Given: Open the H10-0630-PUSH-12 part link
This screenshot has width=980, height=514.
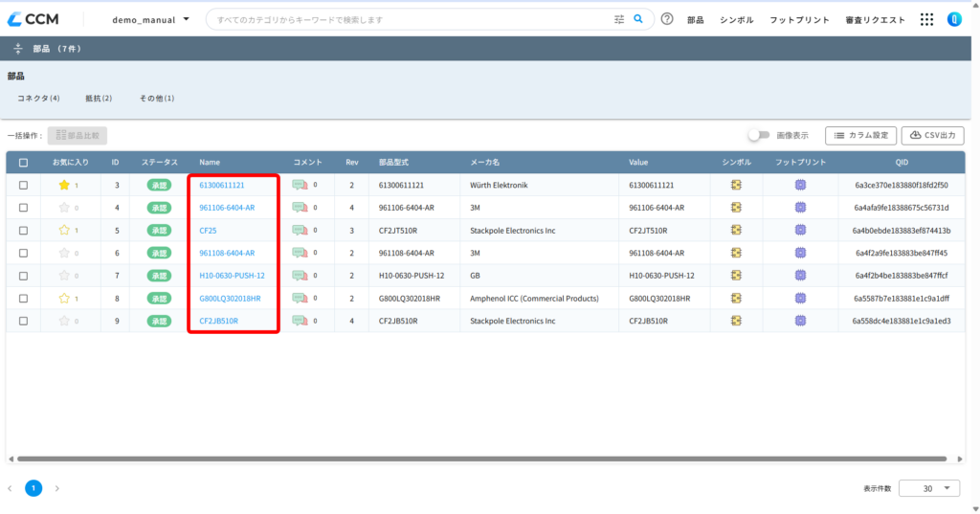Looking at the screenshot, I should click(x=232, y=275).
